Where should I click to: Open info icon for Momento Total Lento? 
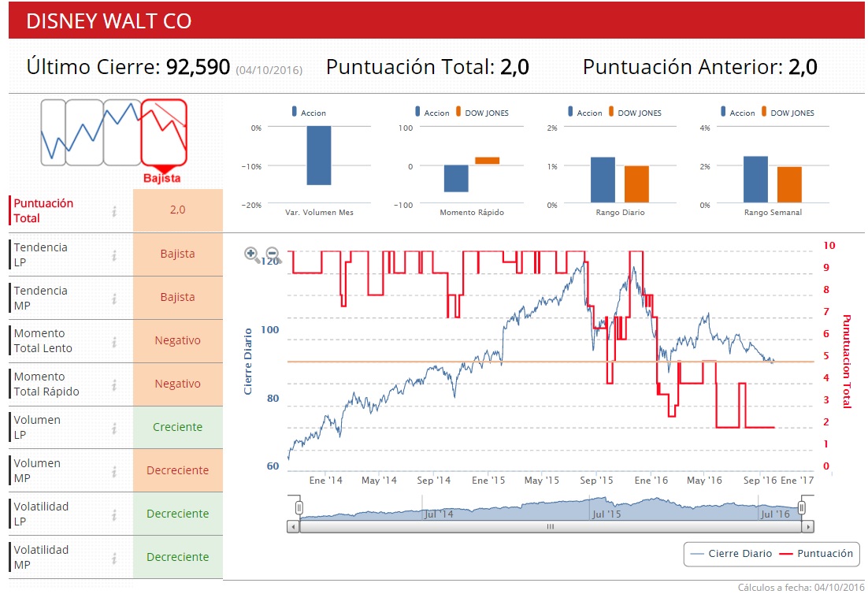[114, 342]
